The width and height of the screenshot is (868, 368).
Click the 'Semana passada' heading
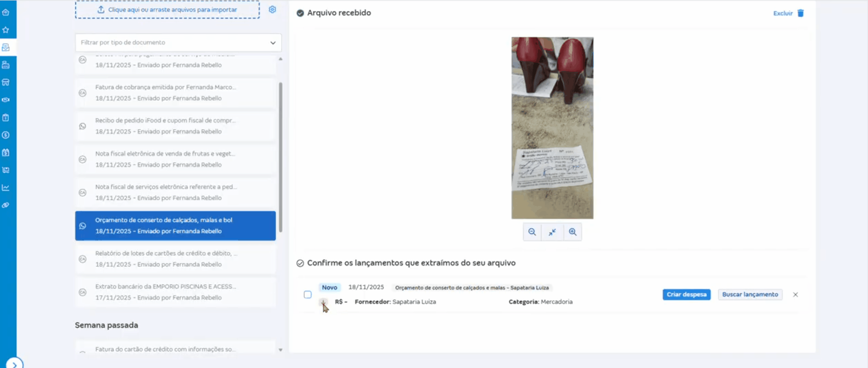tap(106, 325)
